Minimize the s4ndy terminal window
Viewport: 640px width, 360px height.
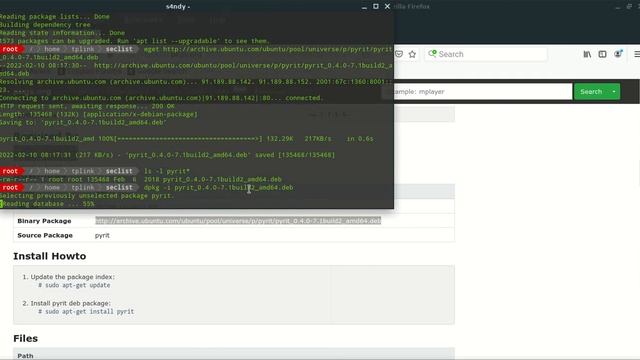tap(364, 7)
